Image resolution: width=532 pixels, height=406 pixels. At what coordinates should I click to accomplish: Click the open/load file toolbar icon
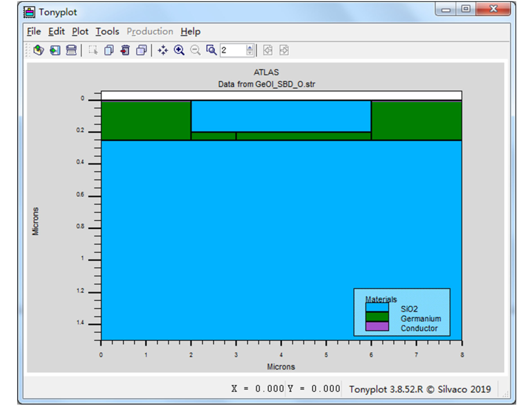(39, 50)
